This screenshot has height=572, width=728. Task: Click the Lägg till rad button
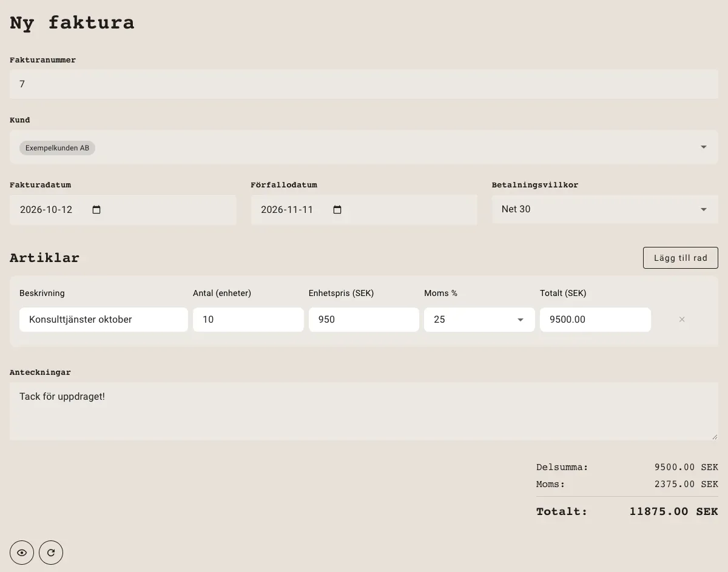681,258
